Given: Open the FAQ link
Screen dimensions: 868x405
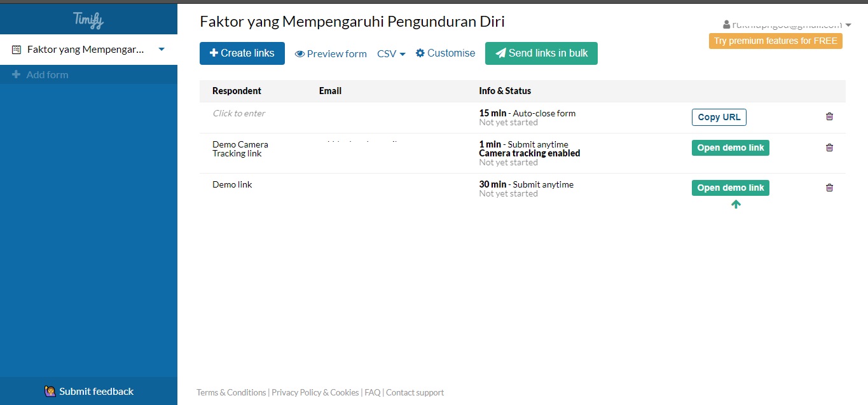Looking at the screenshot, I should coord(373,392).
